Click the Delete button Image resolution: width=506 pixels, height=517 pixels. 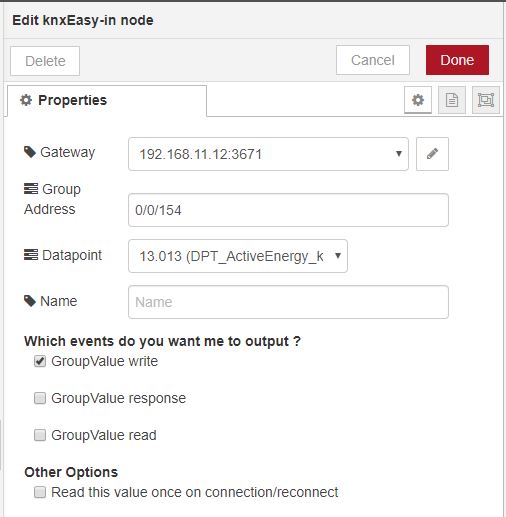45,61
